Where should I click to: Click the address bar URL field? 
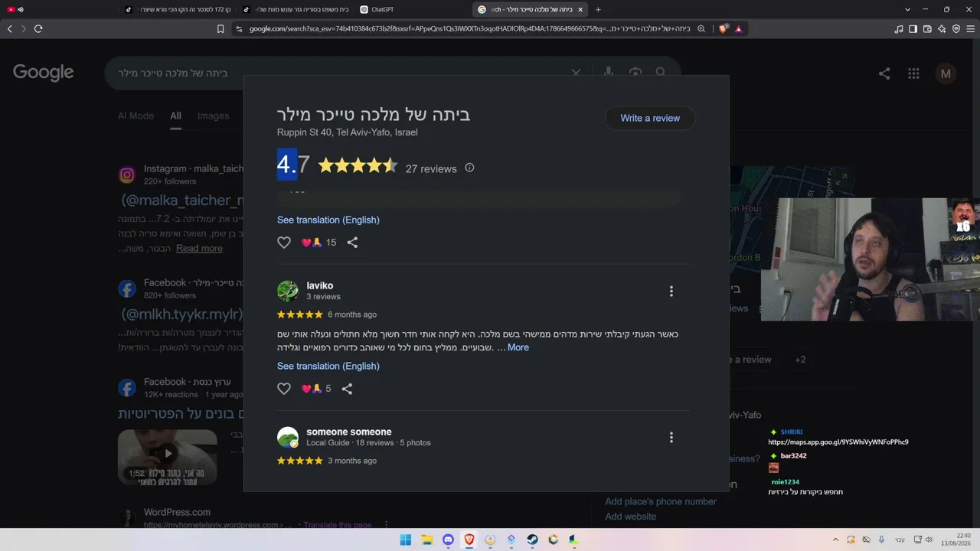(x=469, y=29)
